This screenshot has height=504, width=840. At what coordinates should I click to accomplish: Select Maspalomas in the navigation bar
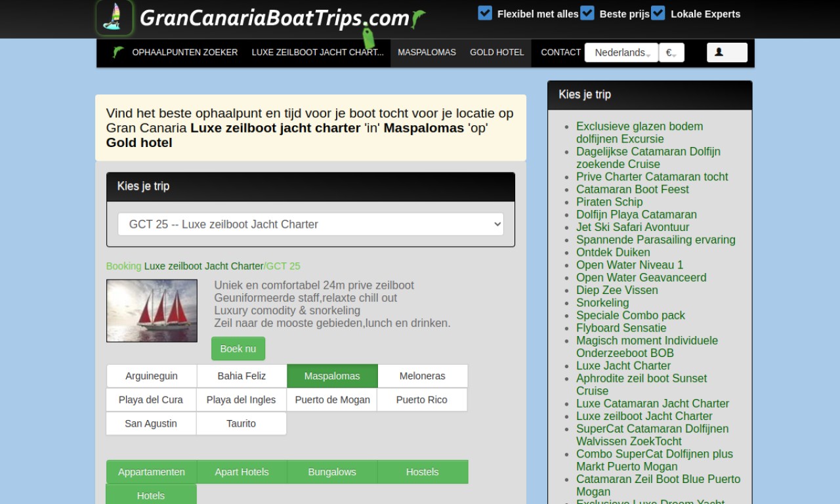tap(427, 52)
